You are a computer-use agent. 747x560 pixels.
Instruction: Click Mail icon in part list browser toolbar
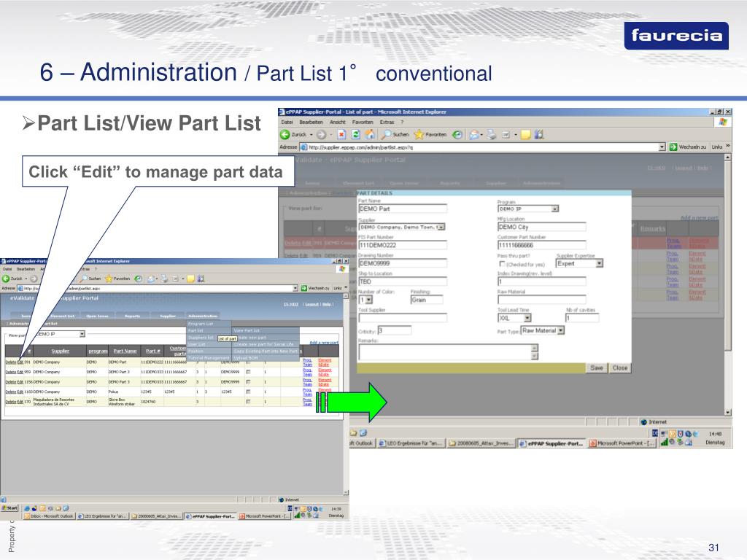pos(152,279)
